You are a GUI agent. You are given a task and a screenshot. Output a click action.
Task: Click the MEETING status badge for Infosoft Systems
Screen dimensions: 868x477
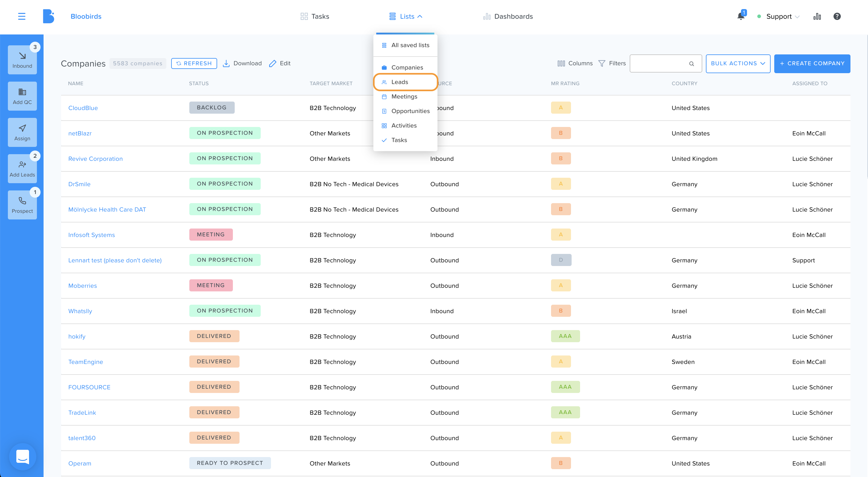pos(210,235)
